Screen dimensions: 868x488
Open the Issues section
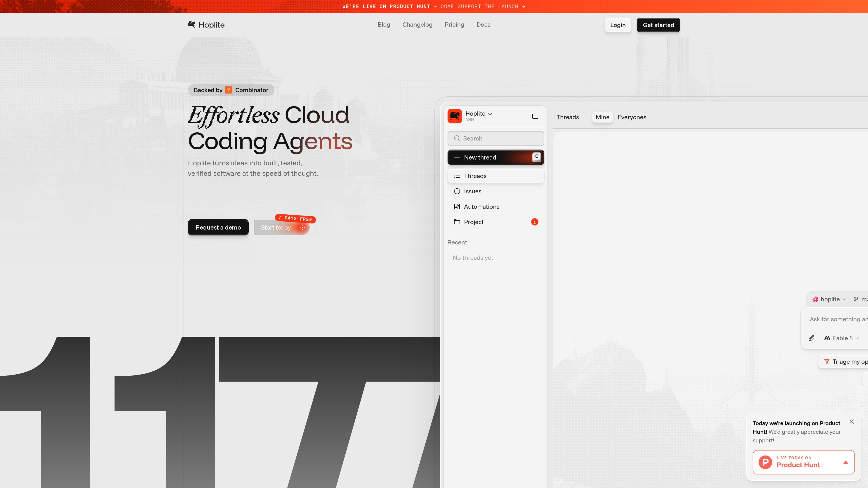496,191
